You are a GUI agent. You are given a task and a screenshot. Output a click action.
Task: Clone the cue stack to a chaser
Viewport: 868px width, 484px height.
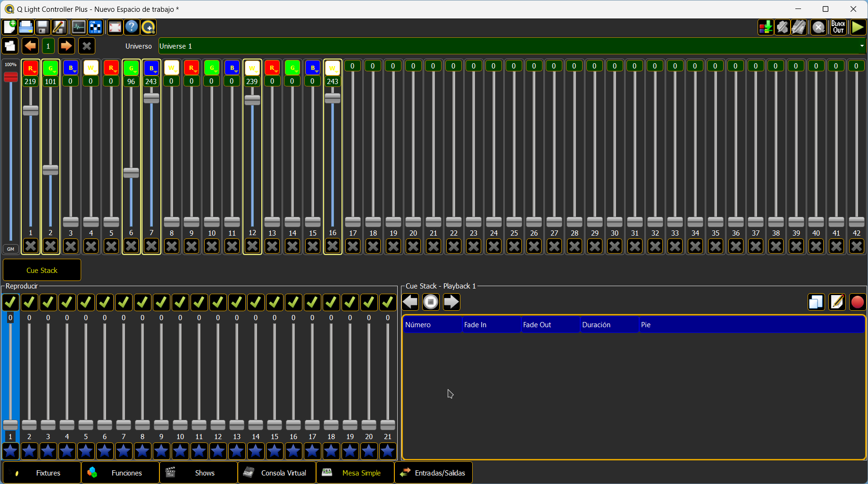(816, 302)
